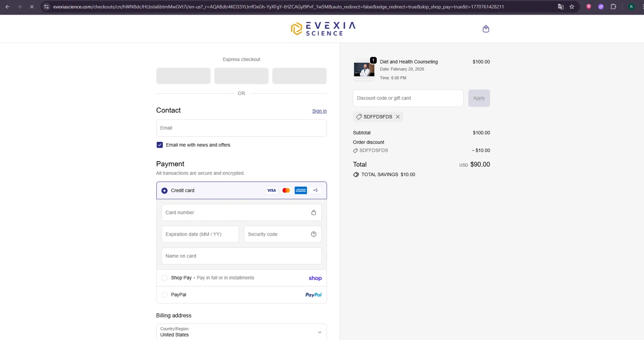The image size is (644, 340).
Task: Click the Diet and Health Counseling thumbnail
Action: click(364, 69)
